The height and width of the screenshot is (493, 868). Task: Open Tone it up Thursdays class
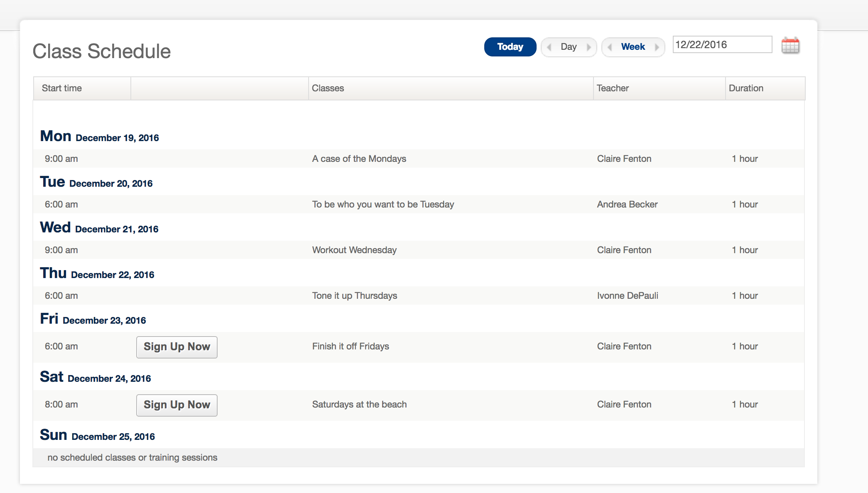pos(354,296)
